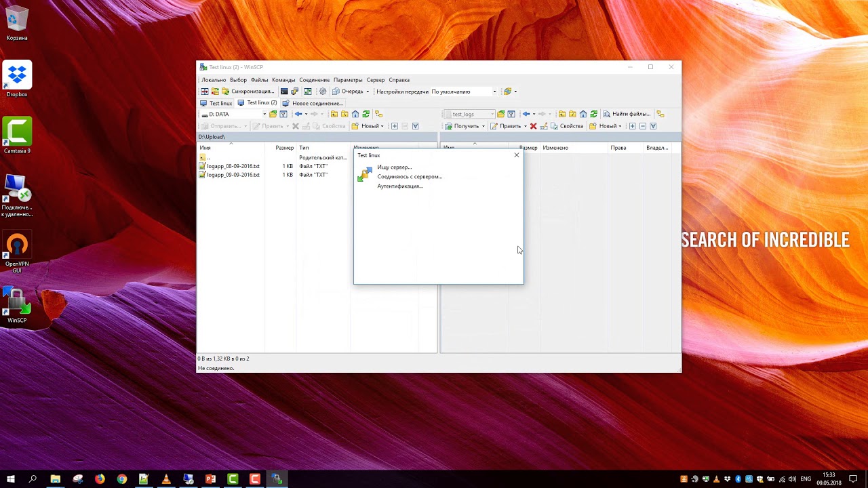Viewport: 868px width, 488px height.
Task: Click the globe session icon in toolbar
Action: point(507,91)
